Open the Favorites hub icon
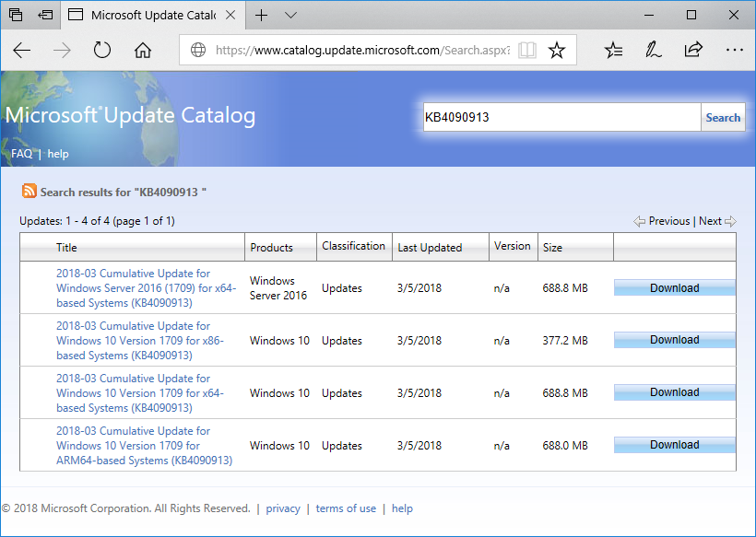The width and height of the screenshot is (756, 537). pos(614,51)
